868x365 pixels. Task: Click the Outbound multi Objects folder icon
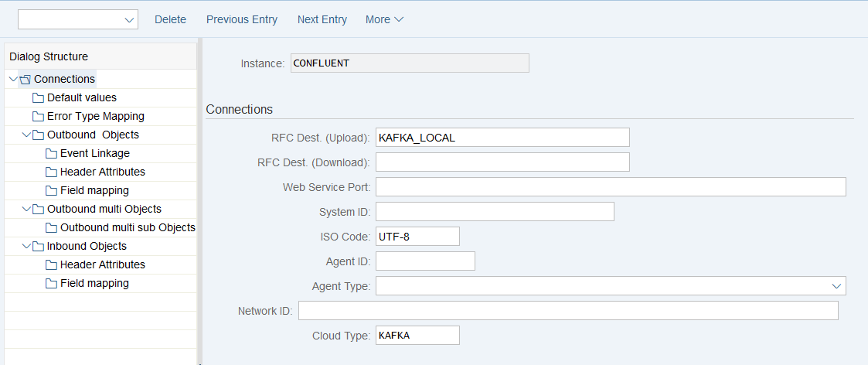(x=38, y=210)
